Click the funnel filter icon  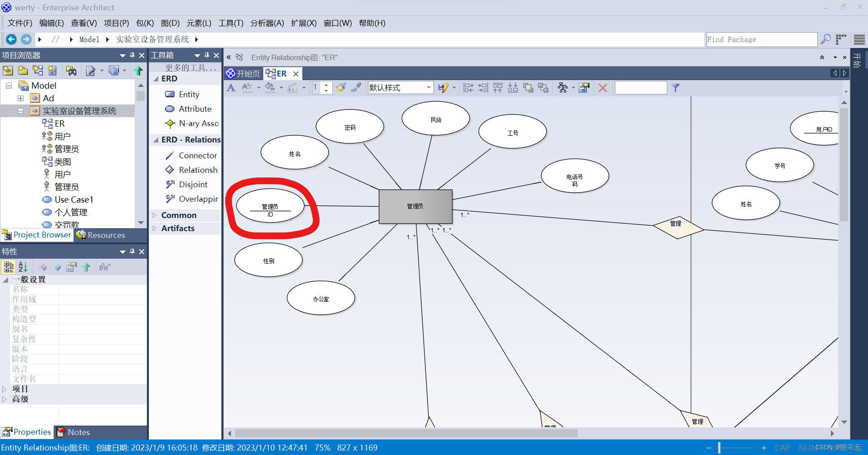[675, 88]
